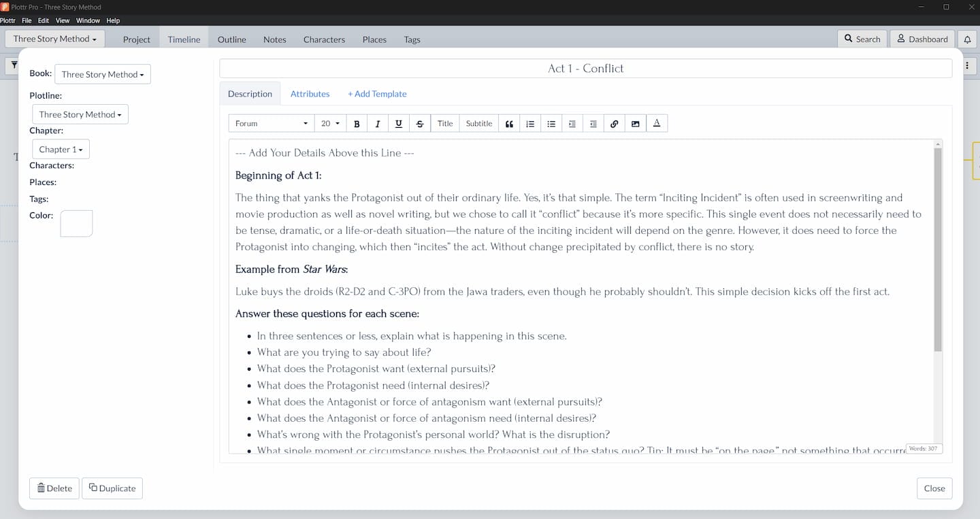The width and height of the screenshot is (980, 519).
Task: Insert an image
Action: [x=636, y=123]
